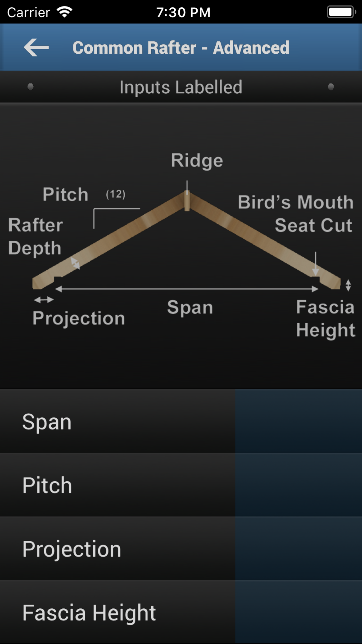Tap the Span label under diagram arrow
Viewport: 362px width, 644px height.
pyautogui.click(x=190, y=307)
